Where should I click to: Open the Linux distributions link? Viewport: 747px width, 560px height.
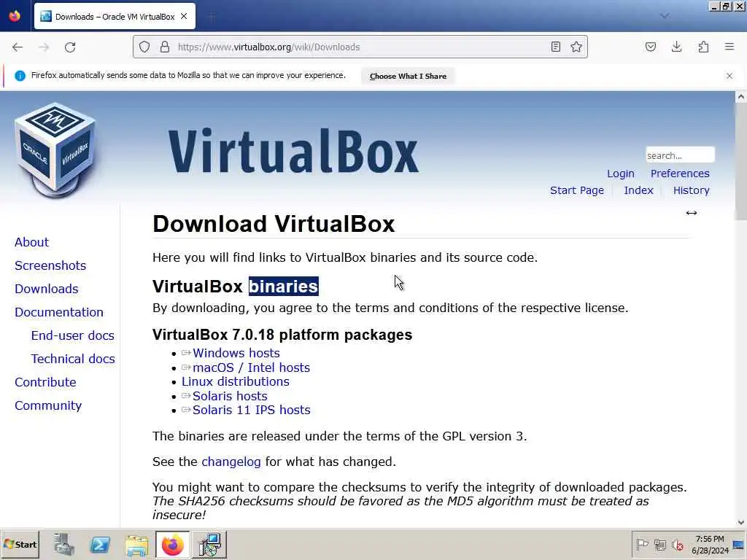pos(236,382)
